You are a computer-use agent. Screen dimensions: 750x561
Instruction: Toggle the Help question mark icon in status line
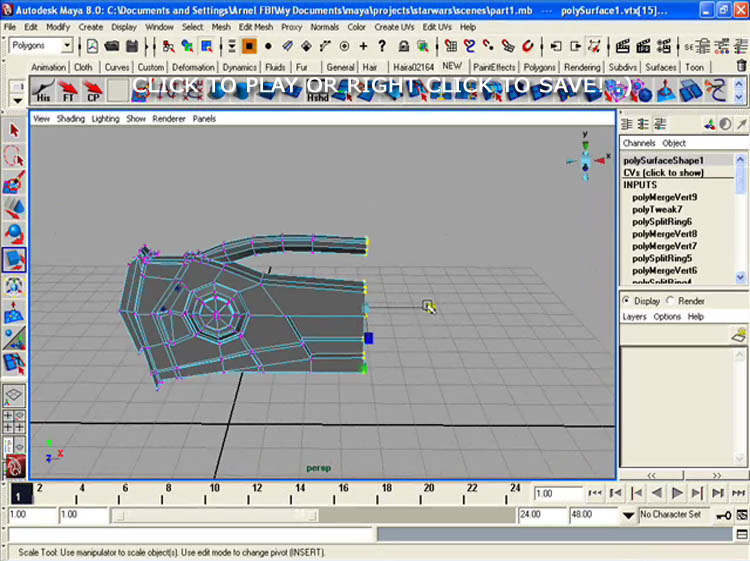pos(381,46)
